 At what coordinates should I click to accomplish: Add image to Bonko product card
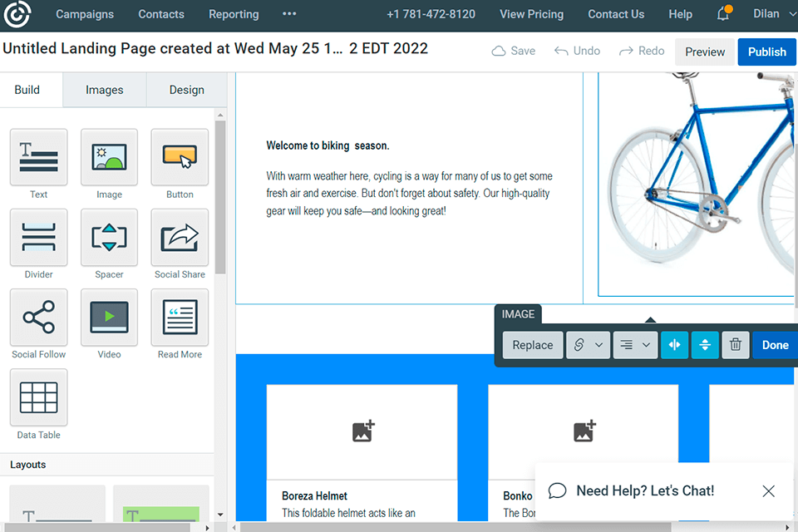(x=584, y=431)
